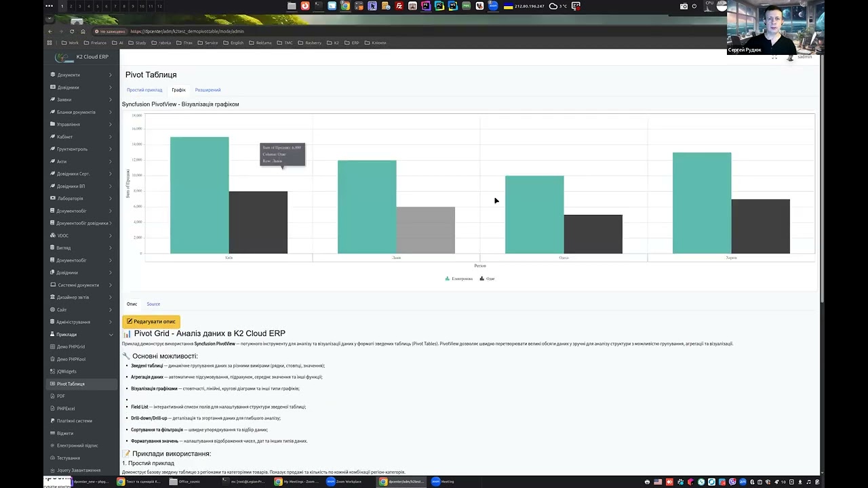Open the apps grid in bookmarks bar

tap(50, 43)
